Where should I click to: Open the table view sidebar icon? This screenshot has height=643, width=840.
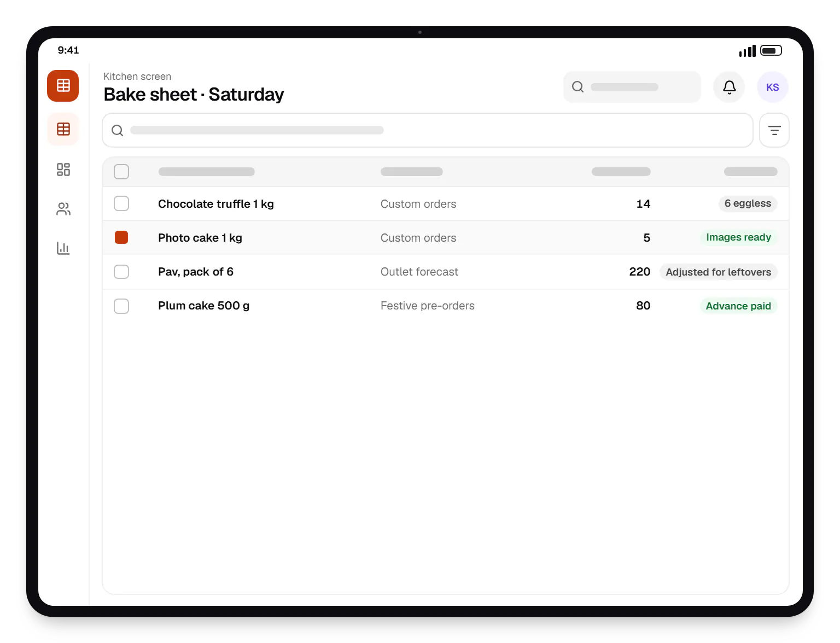pyautogui.click(x=63, y=129)
